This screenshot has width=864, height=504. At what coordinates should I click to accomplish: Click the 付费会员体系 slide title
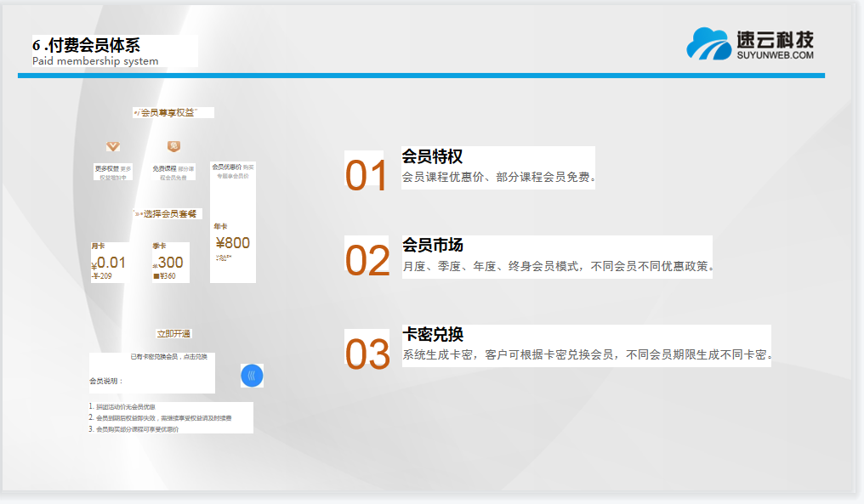(x=87, y=46)
